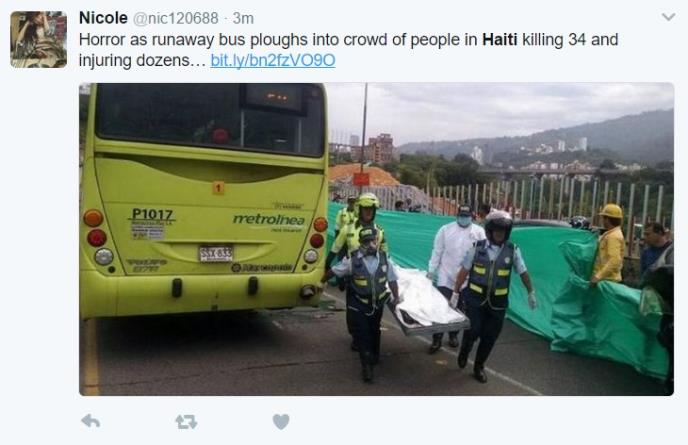688x445 pixels.
Task: Click the bus license plate in photo
Action: 216,253
